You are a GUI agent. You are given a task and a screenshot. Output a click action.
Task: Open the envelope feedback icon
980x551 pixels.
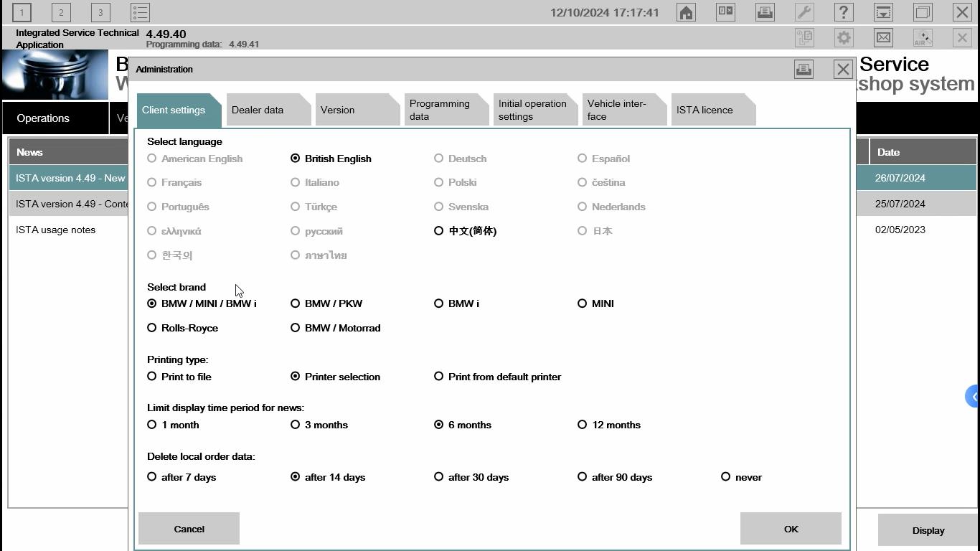click(x=883, y=37)
